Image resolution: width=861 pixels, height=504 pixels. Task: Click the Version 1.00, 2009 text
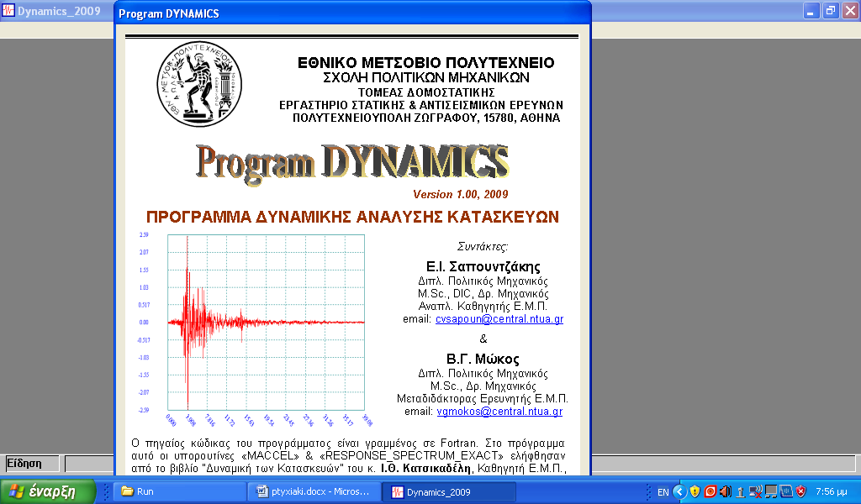pyautogui.click(x=460, y=194)
